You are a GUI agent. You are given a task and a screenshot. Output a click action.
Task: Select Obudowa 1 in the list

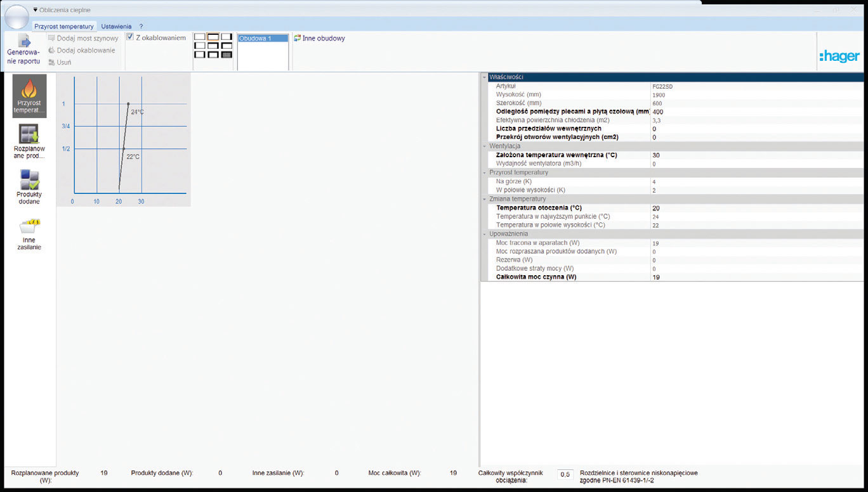point(263,38)
